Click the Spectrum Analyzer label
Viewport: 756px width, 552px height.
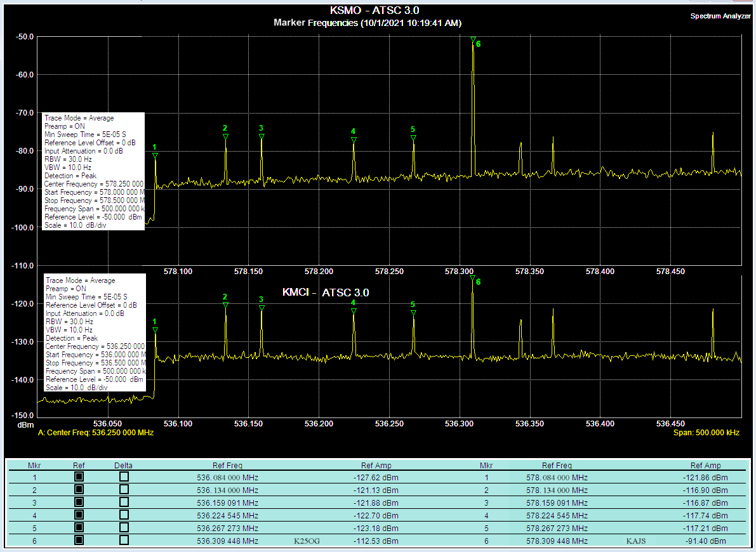click(x=720, y=16)
